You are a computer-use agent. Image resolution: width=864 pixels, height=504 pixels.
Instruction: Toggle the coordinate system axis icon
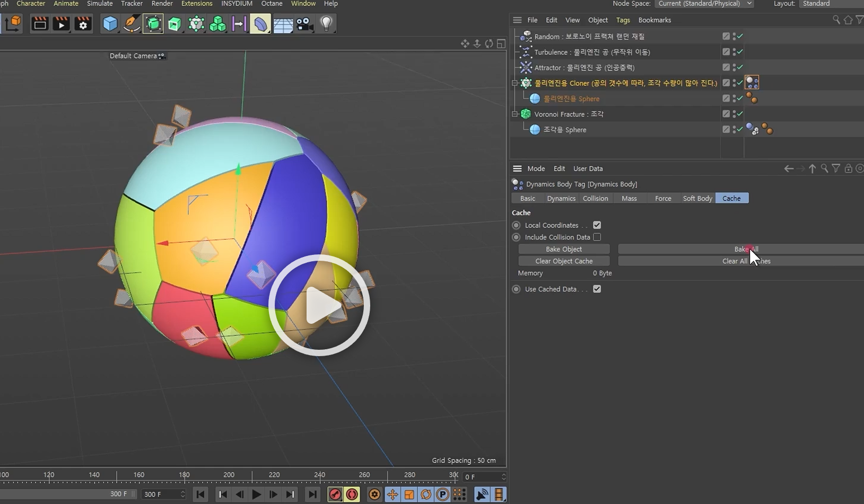click(x=13, y=24)
